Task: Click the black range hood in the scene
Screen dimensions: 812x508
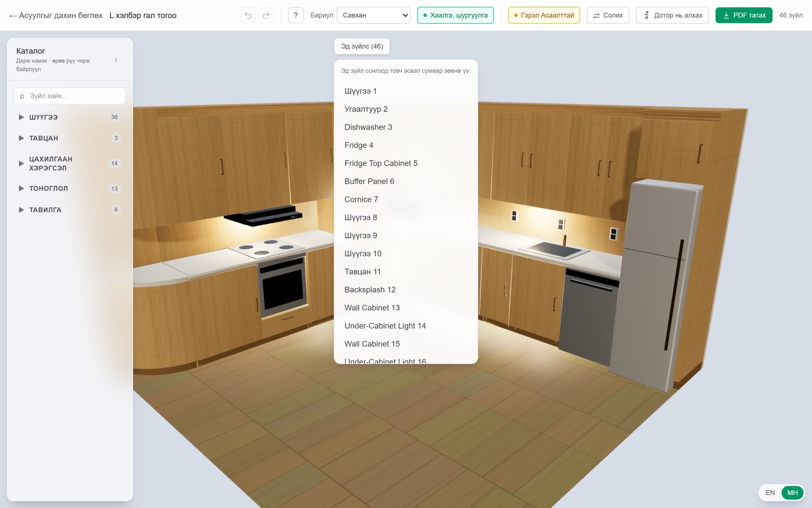Action: 263,215
